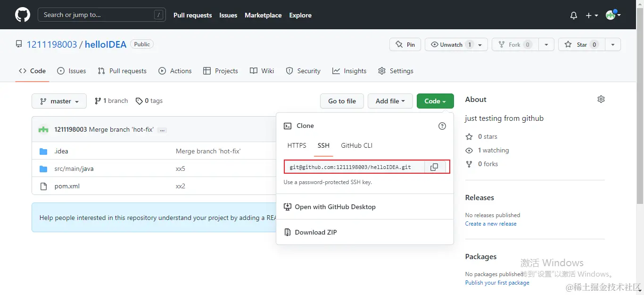Open .idea row's Merge branch 'hot-fix' commit message

point(208,151)
